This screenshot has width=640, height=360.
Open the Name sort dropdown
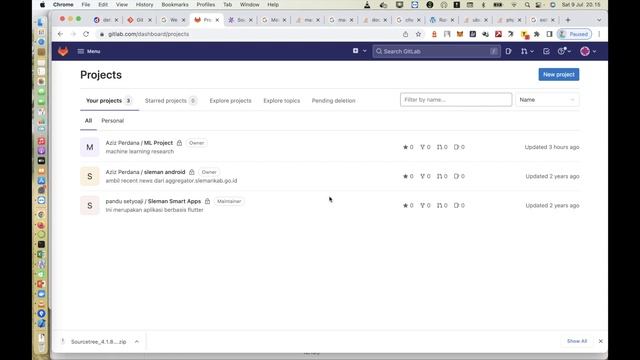click(547, 100)
